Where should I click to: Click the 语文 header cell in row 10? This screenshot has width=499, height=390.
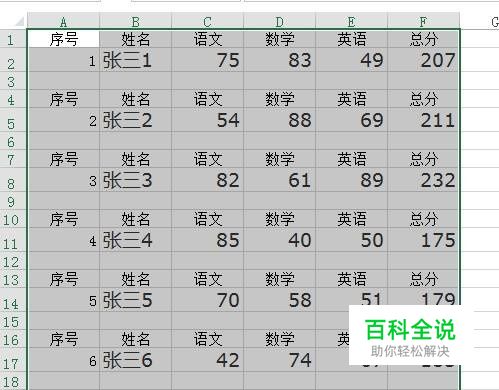click(x=207, y=219)
